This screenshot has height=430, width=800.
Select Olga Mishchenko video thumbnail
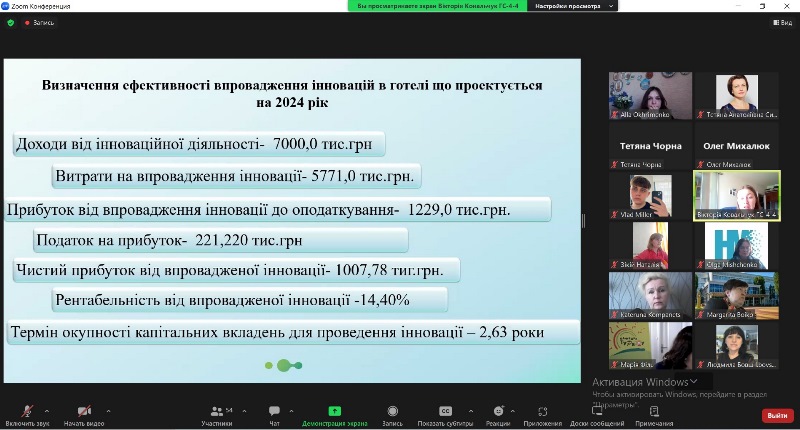[737, 245]
